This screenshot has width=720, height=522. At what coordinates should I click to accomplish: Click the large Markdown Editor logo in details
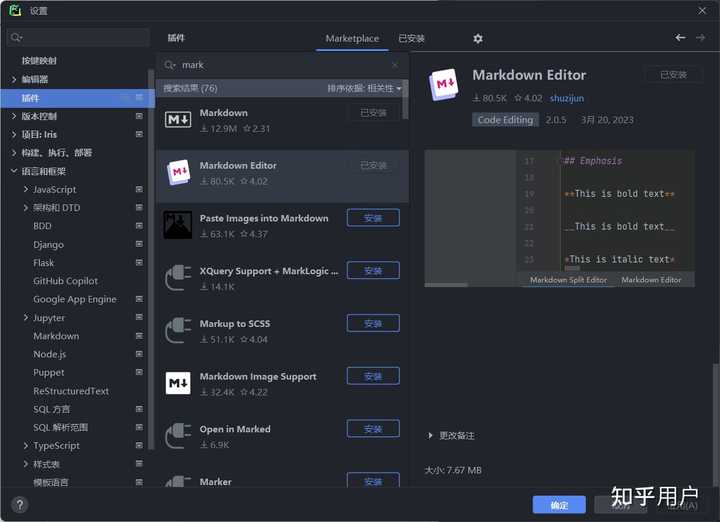(x=444, y=84)
